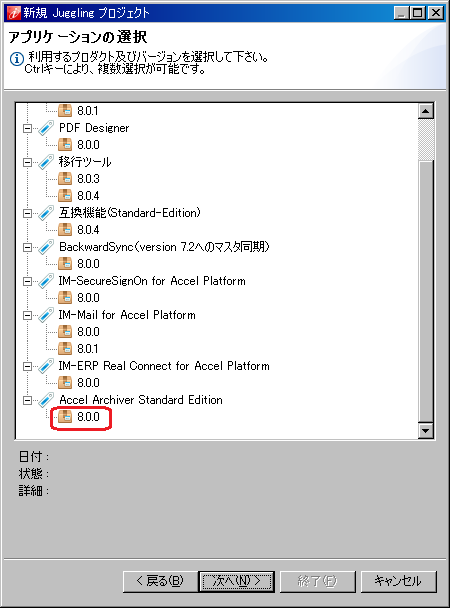Select version 8.0.4 under 移行ツール
The width and height of the screenshot is (450, 608).
tap(88, 196)
